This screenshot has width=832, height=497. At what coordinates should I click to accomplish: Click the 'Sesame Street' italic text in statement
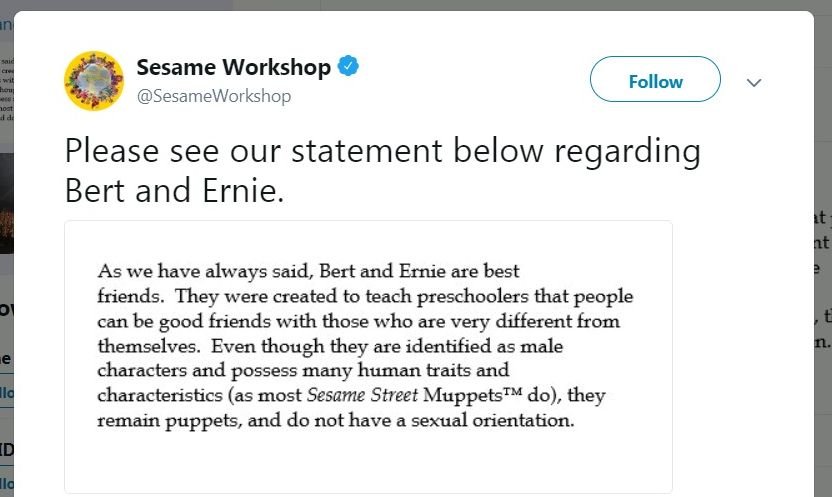click(x=362, y=395)
